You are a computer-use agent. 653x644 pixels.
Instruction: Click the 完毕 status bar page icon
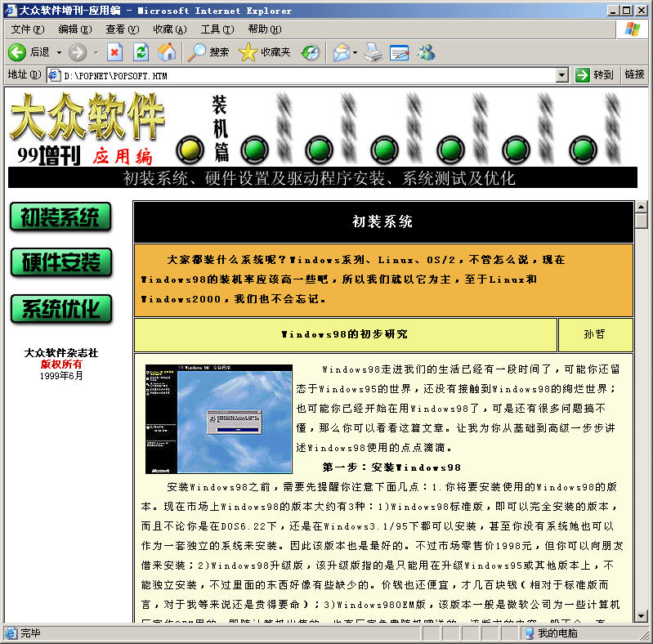click(x=11, y=633)
